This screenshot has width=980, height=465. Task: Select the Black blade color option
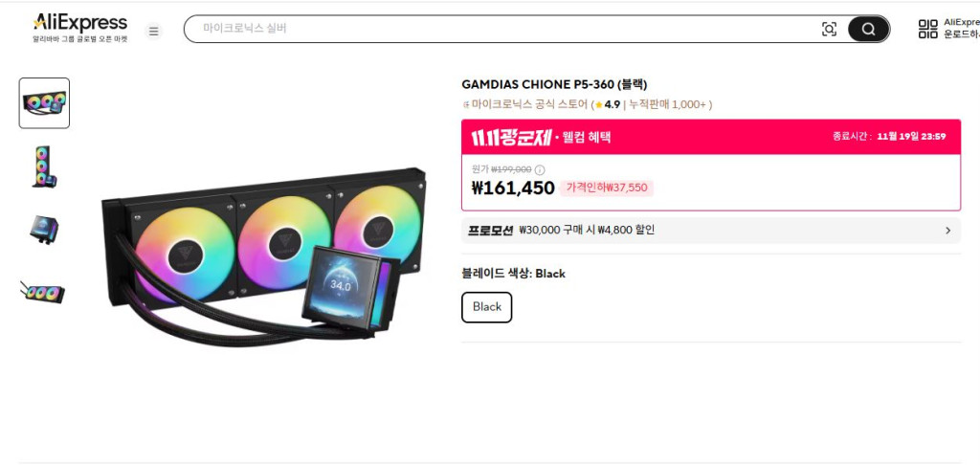click(487, 307)
